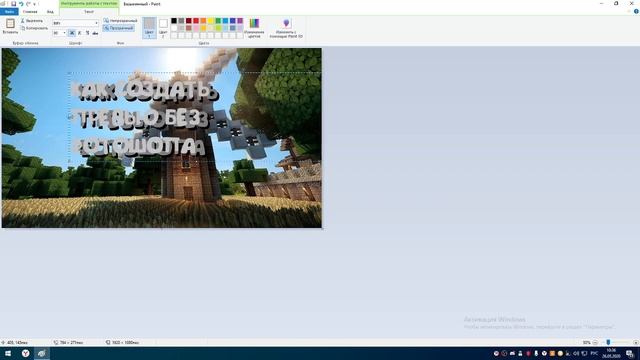Pick black color swatch
Viewport: 640px width, 360px height.
coord(174,21)
